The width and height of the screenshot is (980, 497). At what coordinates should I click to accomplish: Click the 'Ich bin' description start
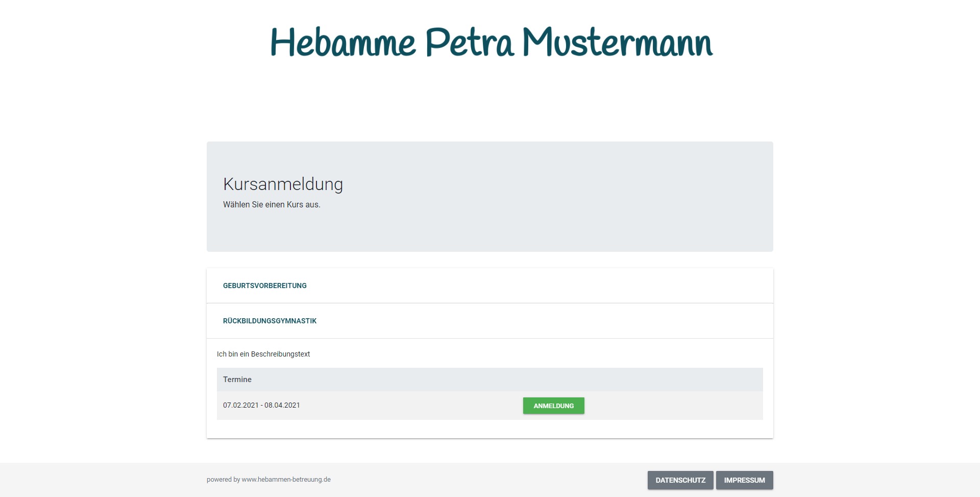tap(227, 354)
